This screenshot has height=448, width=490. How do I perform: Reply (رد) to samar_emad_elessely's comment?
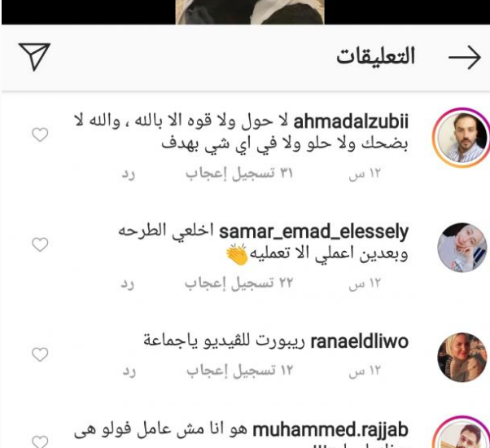(x=128, y=283)
